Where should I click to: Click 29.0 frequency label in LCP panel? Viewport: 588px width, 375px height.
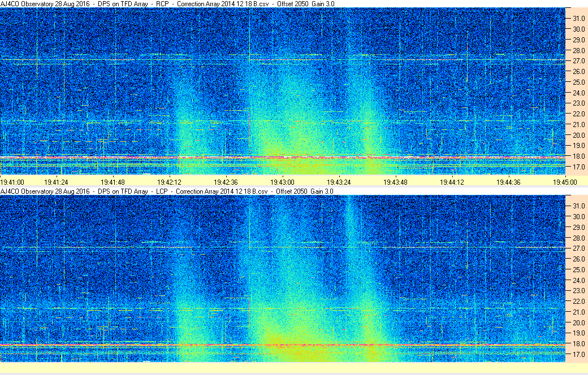tap(578, 228)
